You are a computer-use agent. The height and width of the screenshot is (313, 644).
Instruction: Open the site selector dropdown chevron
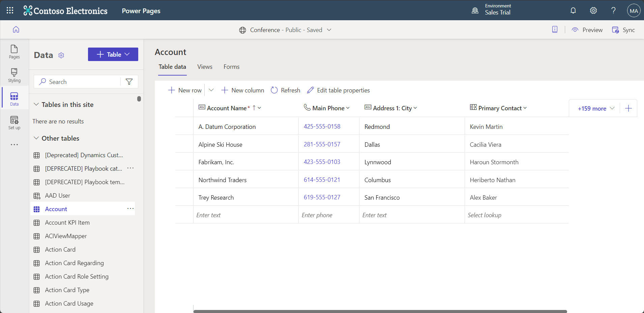click(x=329, y=30)
